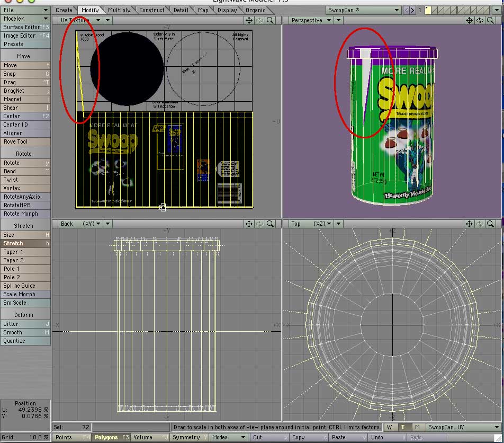Activate layer 10 slot in layer bank
Image resolution: width=504 pixels, height=443 pixels.
point(485,10)
